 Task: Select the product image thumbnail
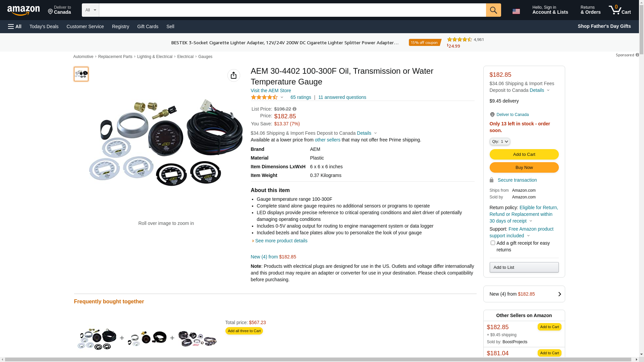point(81,74)
